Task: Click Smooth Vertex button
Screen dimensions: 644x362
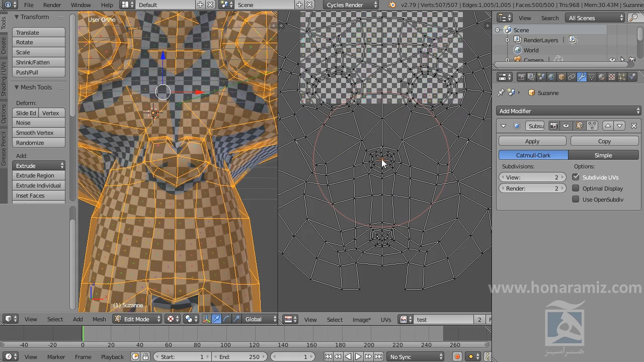Action: coord(39,133)
